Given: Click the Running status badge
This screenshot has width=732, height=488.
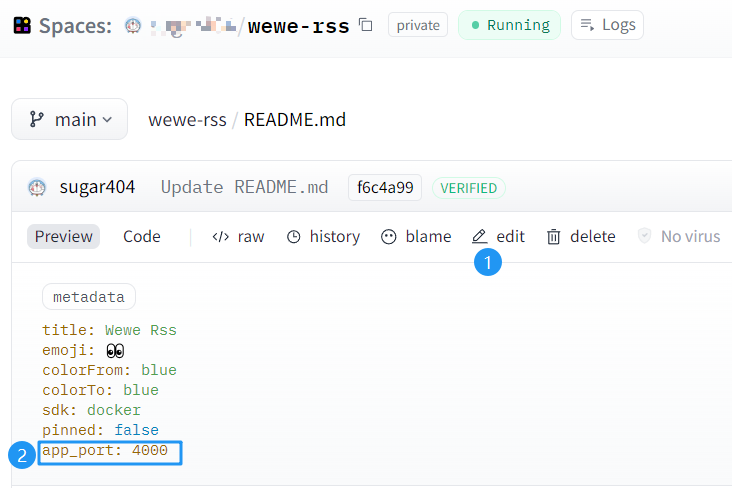Looking at the screenshot, I should point(509,25).
